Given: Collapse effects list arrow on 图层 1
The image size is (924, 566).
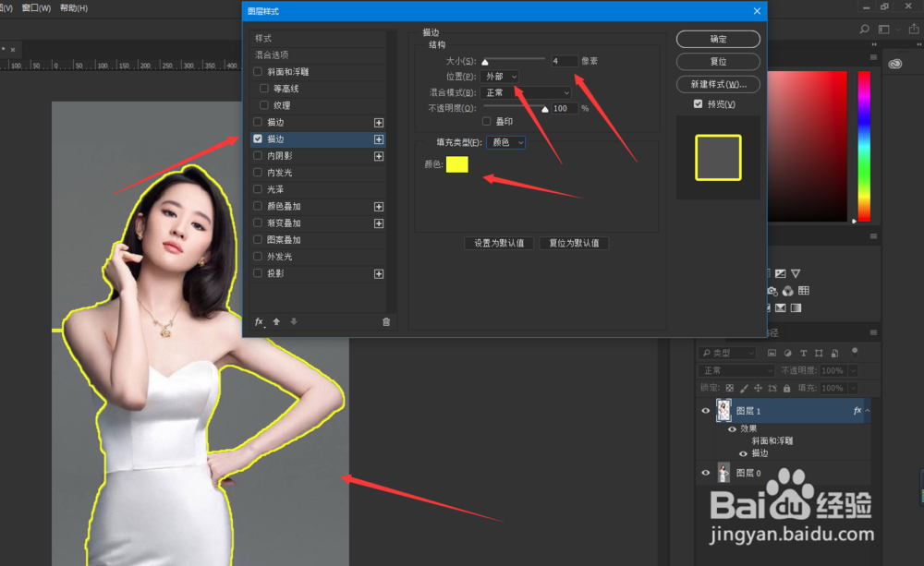Looking at the screenshot, I should point(868,411).
